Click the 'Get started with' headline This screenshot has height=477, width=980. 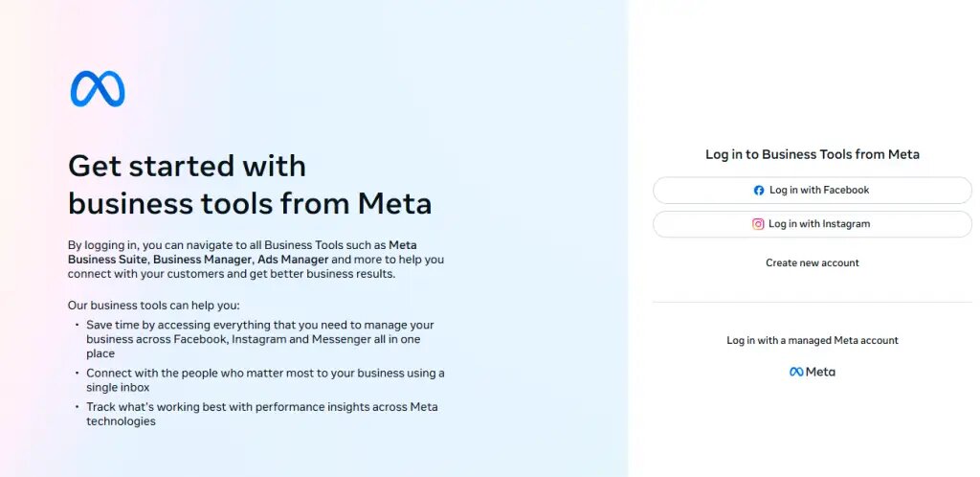[x=188, y=166]
